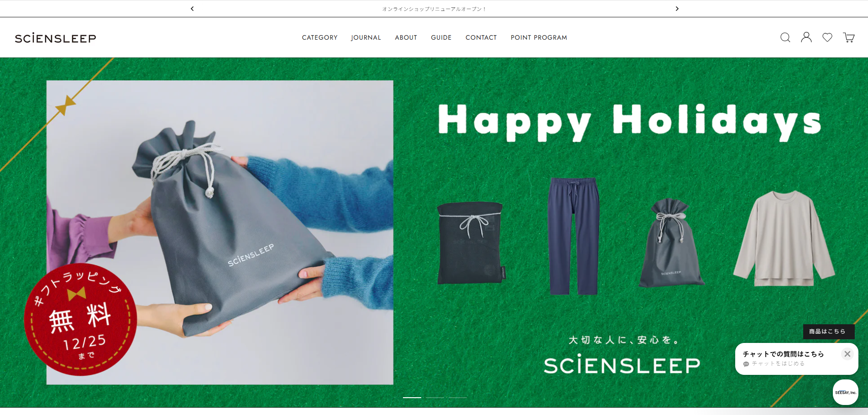Open the shopping cart icon
Viewport: 868px width, 415px height.
point(849,37)
